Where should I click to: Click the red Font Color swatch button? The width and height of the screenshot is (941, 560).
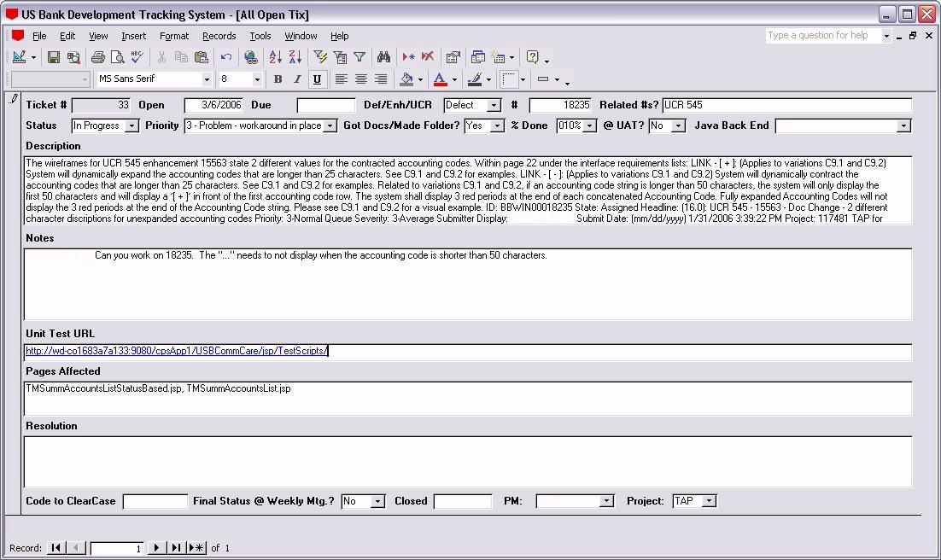pos(440,79)
